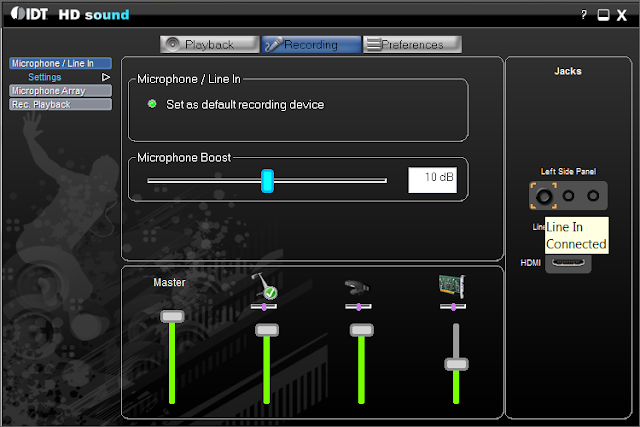Open the Preferences tab
640x427 pixels.
412,44
